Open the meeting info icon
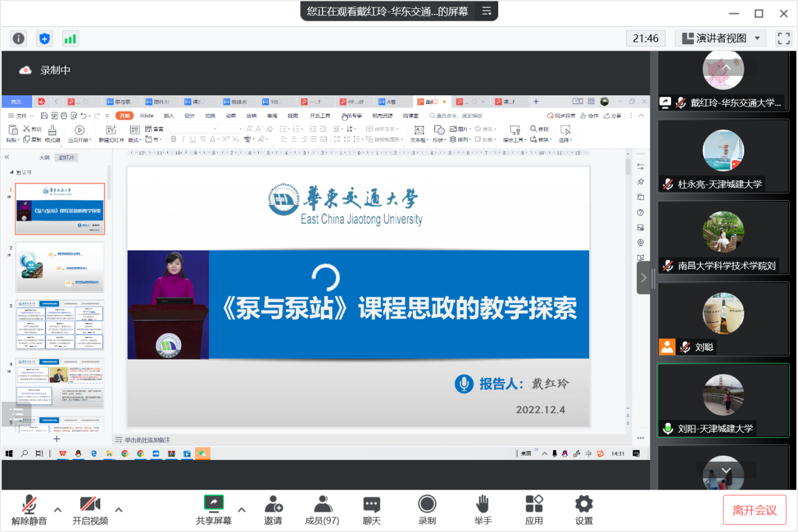This screenshot has height=532, width=798. (19, 38)
